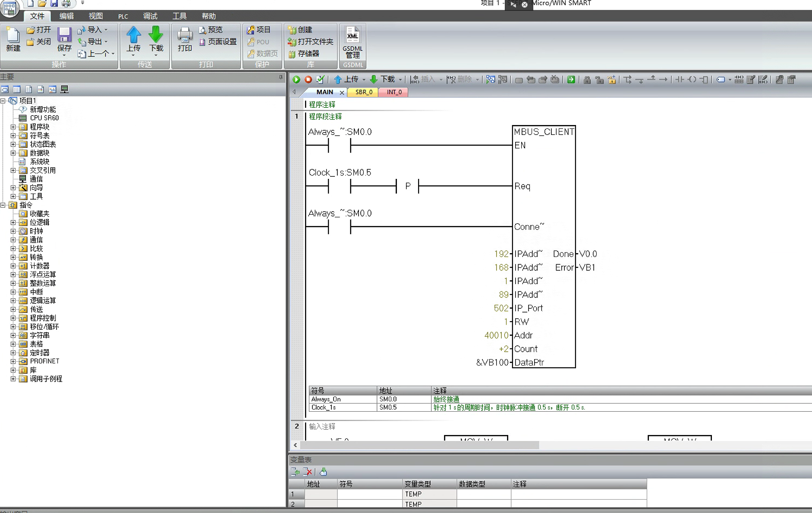This screenshot has width=812, height=513.
Task: Collapse the 指令 tree node
Action: point(3,205)
